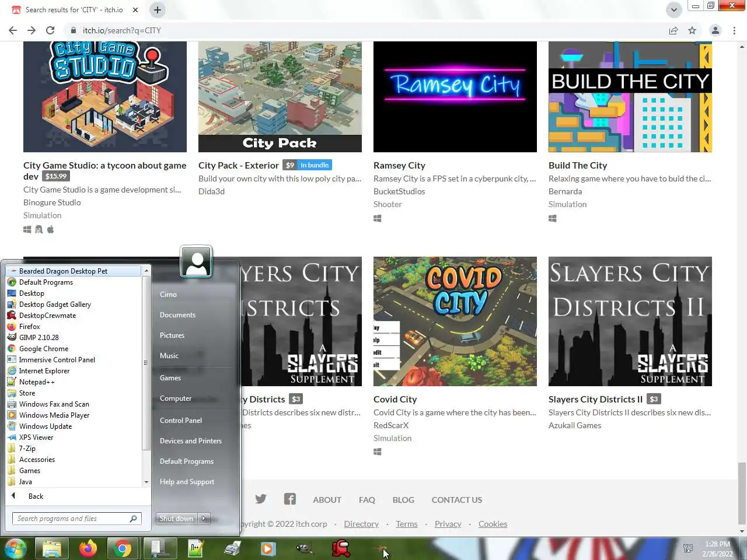
Task: Open Devices and Printers
Action: (191, 441)
